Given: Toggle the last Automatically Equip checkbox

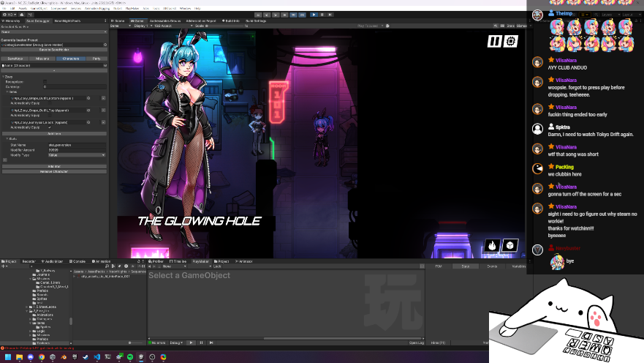Looking at the screenshot, I should pyautogui.click(x=50, y=127).
